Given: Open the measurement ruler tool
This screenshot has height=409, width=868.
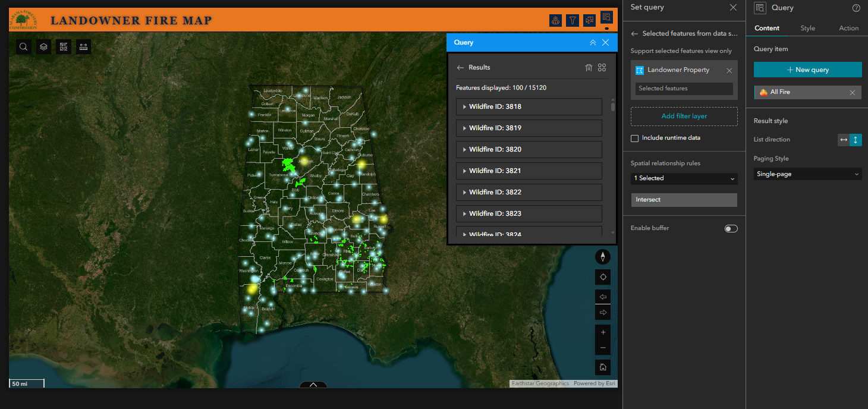Looking at the screenshot, I should (84, 47).
